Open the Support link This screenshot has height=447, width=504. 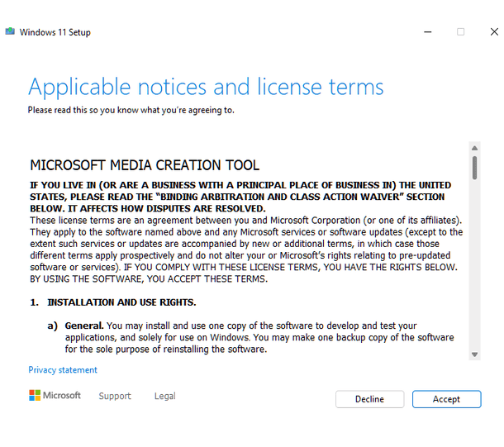pyautogui.click(x=115, y=396)
